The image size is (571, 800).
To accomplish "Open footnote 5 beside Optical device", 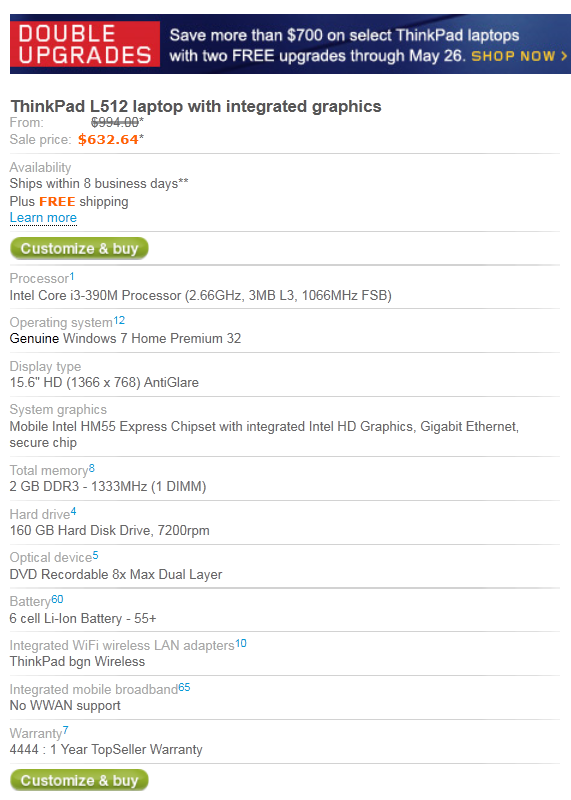I will [x=95, y=555].
